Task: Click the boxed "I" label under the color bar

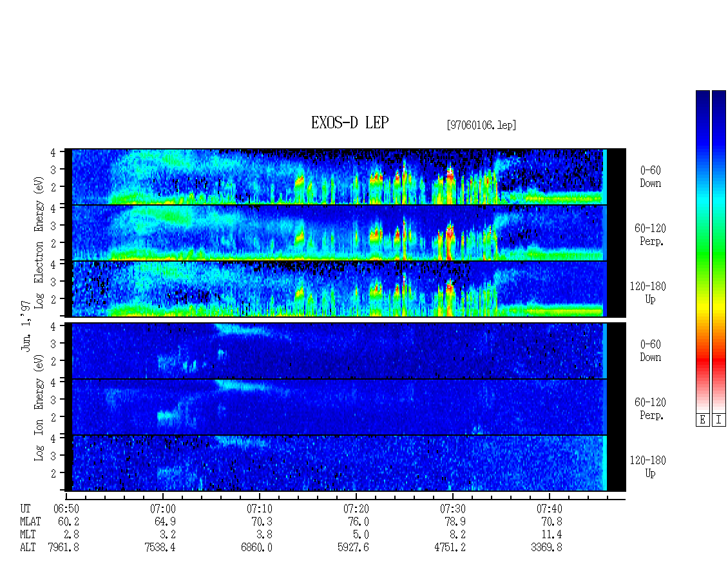Action: [x=719, y=420]
